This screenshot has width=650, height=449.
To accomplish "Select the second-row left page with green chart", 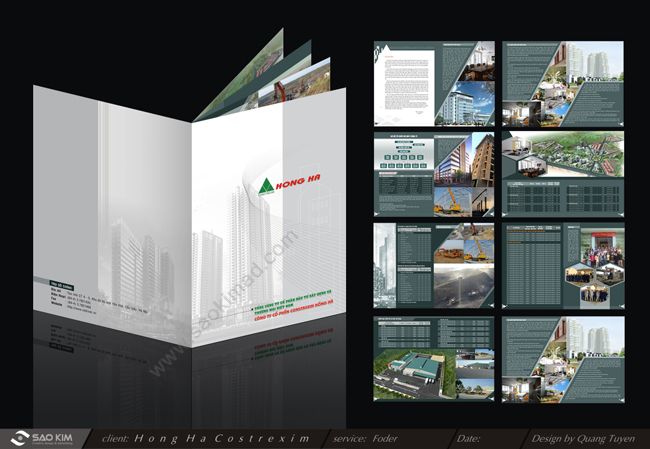I will 434,173.
